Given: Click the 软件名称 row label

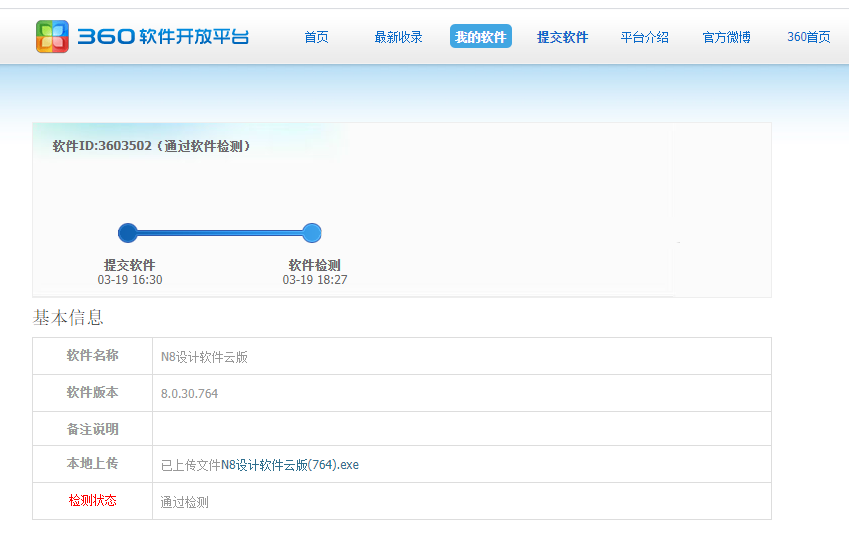Looking at the screenshot, I should [93, 355].
